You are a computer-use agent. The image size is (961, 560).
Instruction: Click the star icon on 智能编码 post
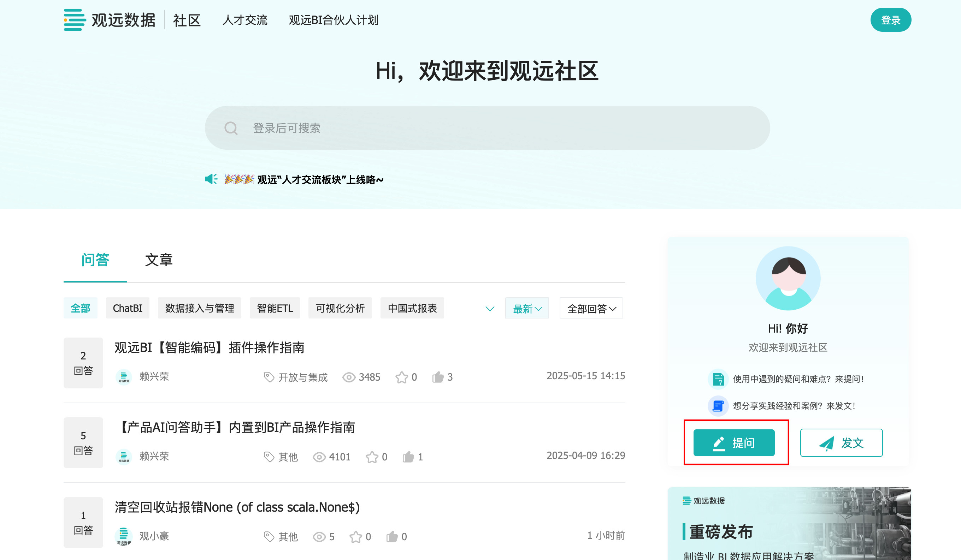pyautogui.click(x=401, y=377)
